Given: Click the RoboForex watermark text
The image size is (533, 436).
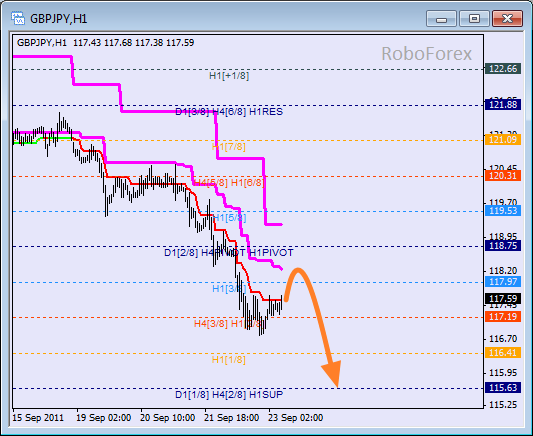Looking at the screenshot, I should pyautogui.click(x=427, y=54).
